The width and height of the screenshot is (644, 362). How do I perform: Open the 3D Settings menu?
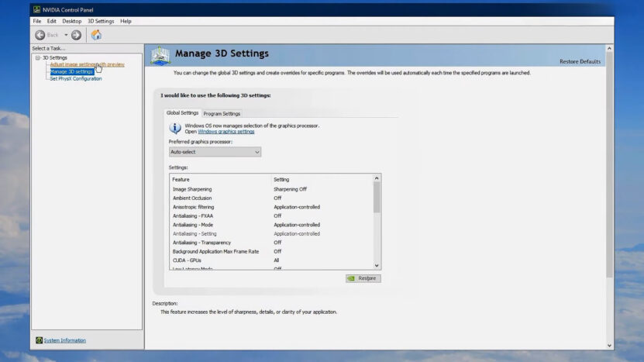coord(101,21)
